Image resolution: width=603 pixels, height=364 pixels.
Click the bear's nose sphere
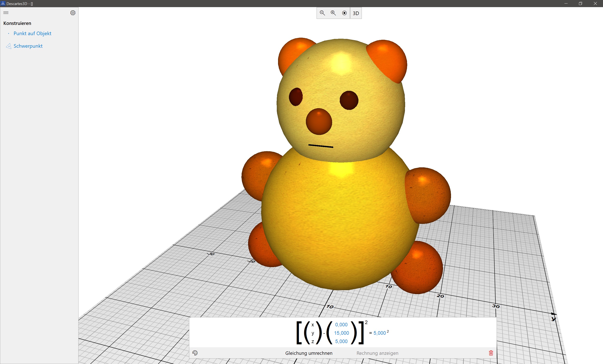click(319, 122)
